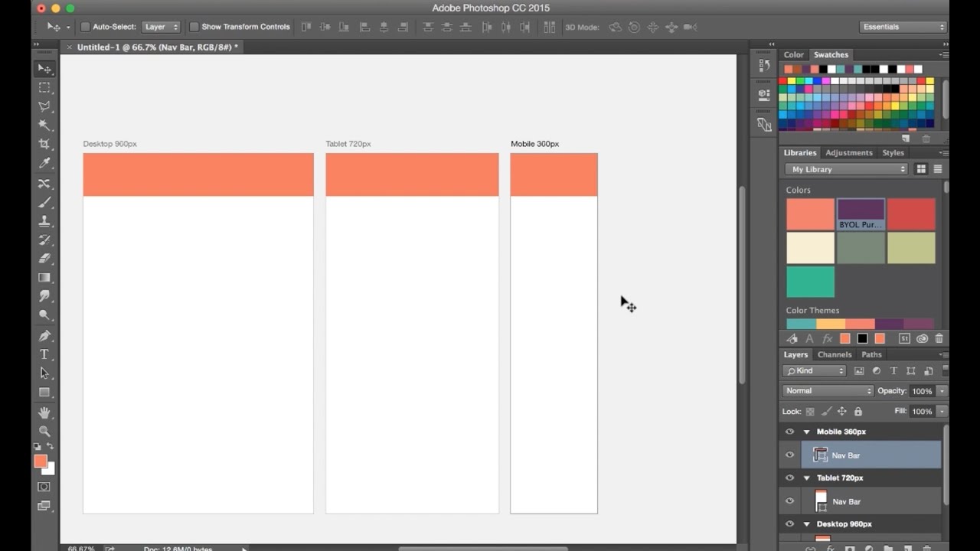This screenshot has height=551, width=980.
Task: Open the Normal blend mode dropdown
Action: pos(827,390)
